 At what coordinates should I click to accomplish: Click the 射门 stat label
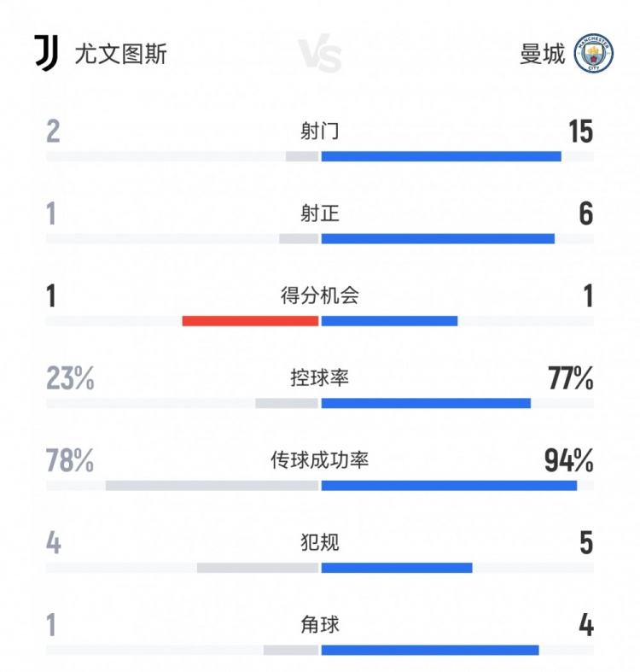click(320, 131)
